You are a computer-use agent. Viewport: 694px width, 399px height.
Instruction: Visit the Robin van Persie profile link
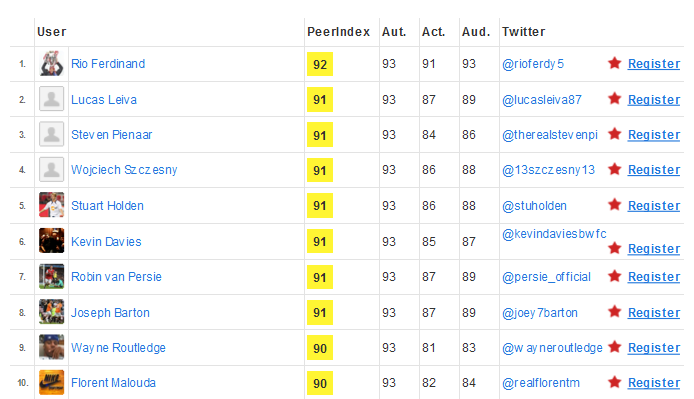tap(116, 277)
